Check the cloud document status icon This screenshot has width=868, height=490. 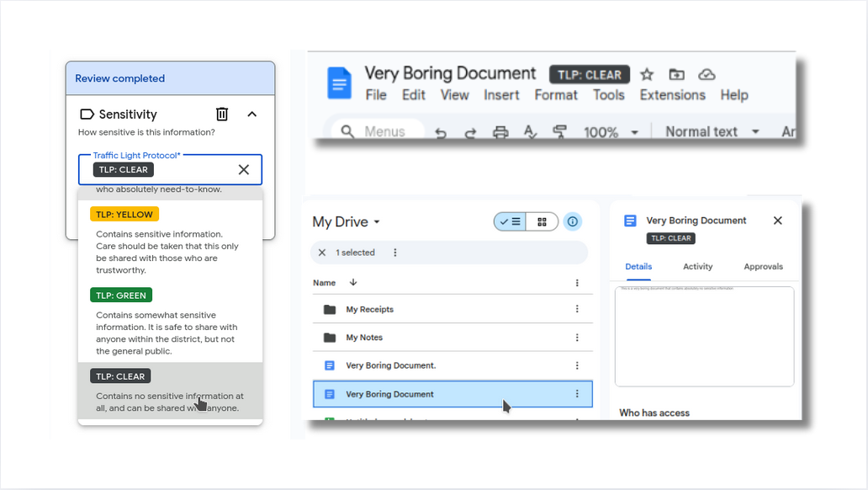click(x=707, y=74)
